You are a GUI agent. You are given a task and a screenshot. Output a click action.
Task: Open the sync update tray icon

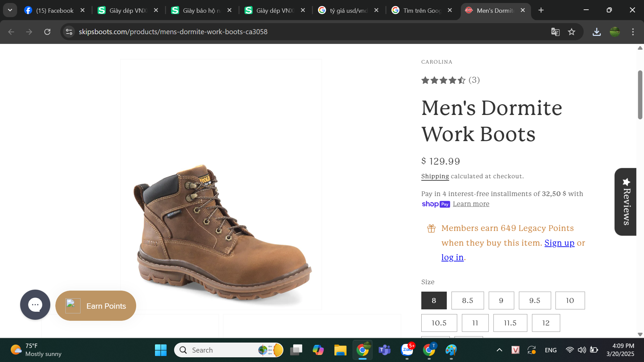tap(532, 350)
